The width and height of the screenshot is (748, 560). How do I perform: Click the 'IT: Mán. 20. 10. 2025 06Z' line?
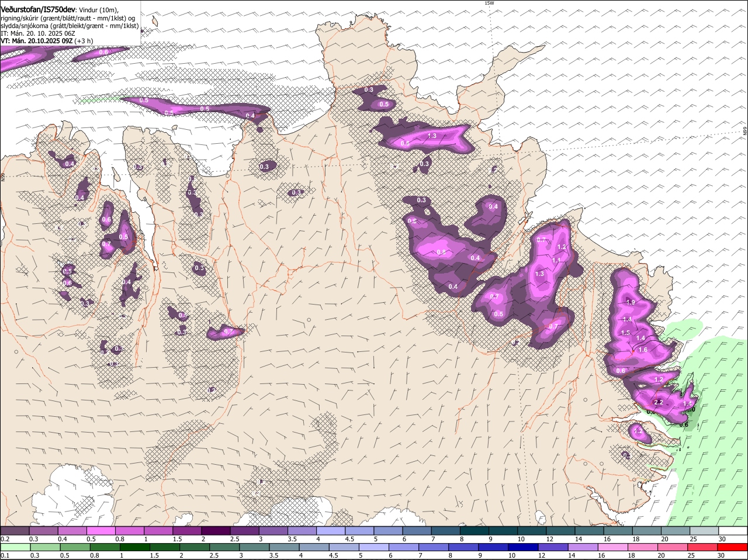point(38,33)
